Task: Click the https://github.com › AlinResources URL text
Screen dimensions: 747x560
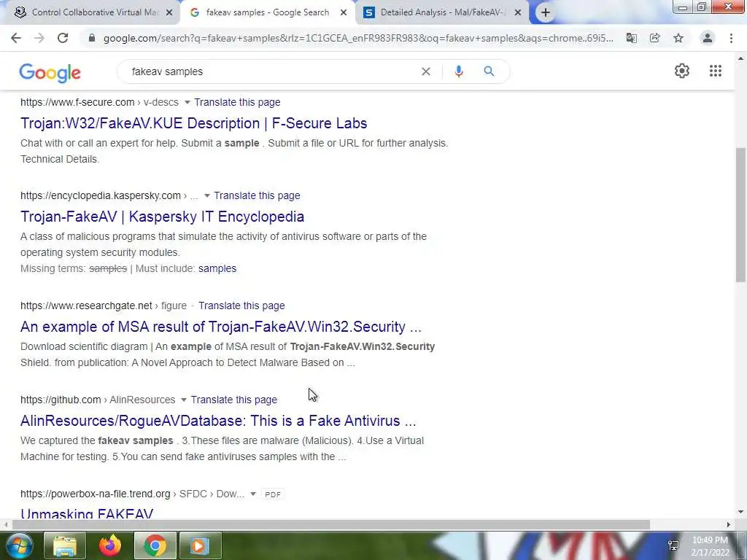Action: click(x=98, y=400)
